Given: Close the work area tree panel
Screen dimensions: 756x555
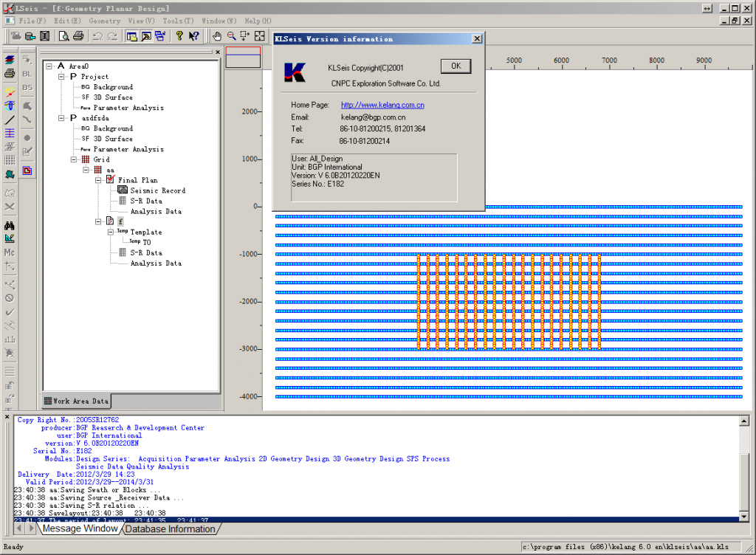Looking at the screenshot, I should (218, 52).
